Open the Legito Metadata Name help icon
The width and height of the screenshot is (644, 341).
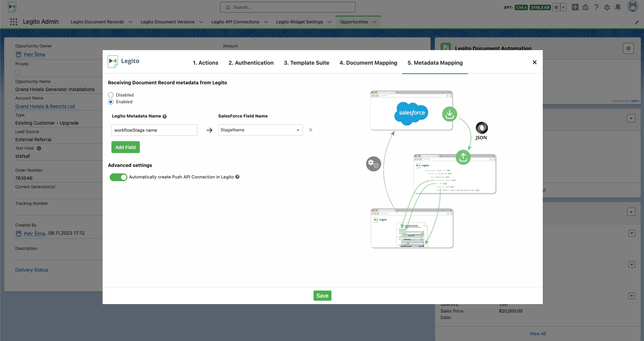pyautogui.click(x=165, y=116)
